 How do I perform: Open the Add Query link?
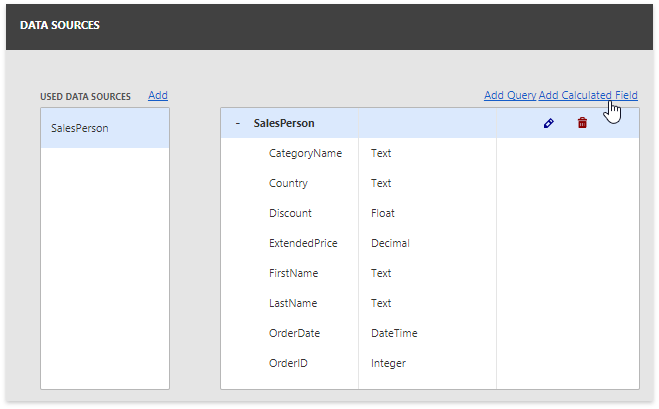510,96
